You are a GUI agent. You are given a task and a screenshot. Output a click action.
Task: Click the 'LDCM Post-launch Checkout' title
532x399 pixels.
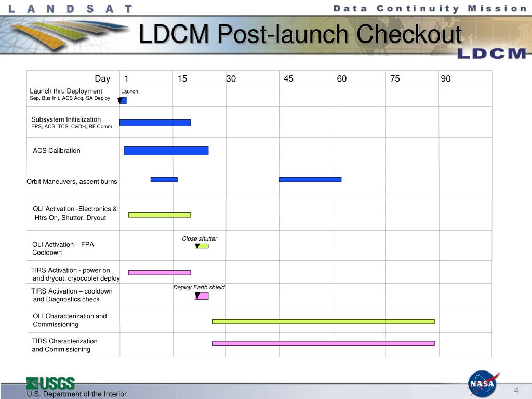[x=300, y=34]
